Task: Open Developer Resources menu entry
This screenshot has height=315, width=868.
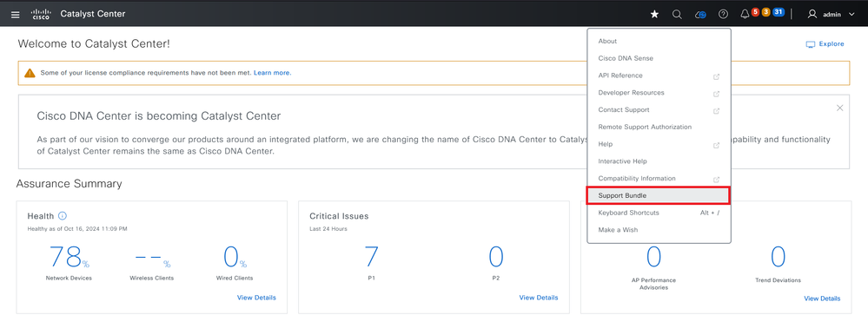Action: pos(659,93)
